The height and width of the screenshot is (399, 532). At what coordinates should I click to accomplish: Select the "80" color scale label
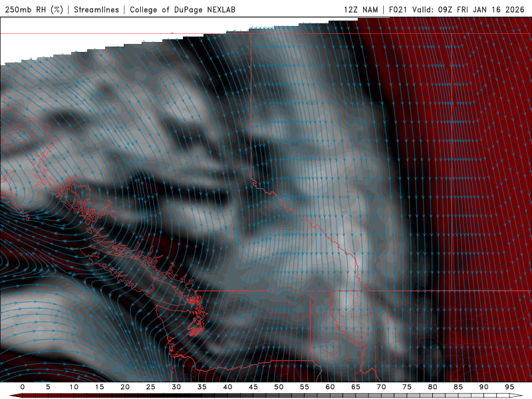point(432,387)
